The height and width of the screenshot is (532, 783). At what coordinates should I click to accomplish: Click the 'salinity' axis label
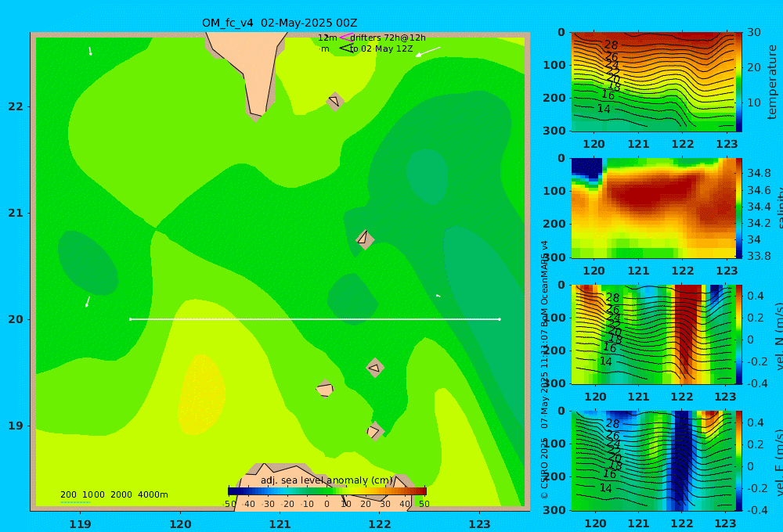[779, 208]
